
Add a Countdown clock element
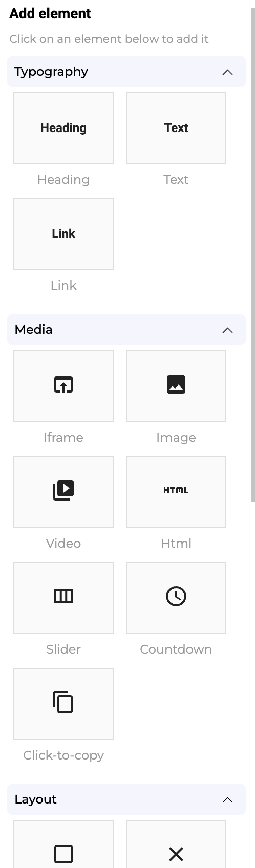[x=176, y=598]
